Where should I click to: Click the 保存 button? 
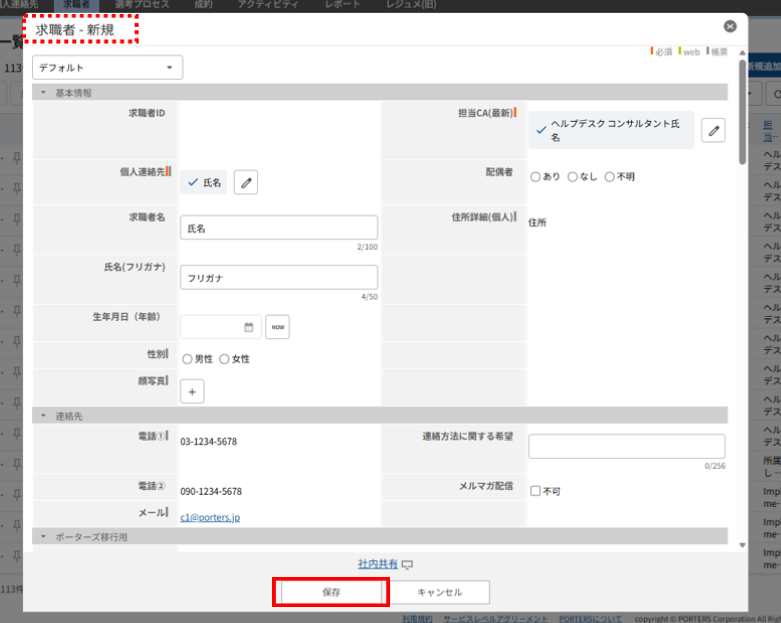(331, 592)
